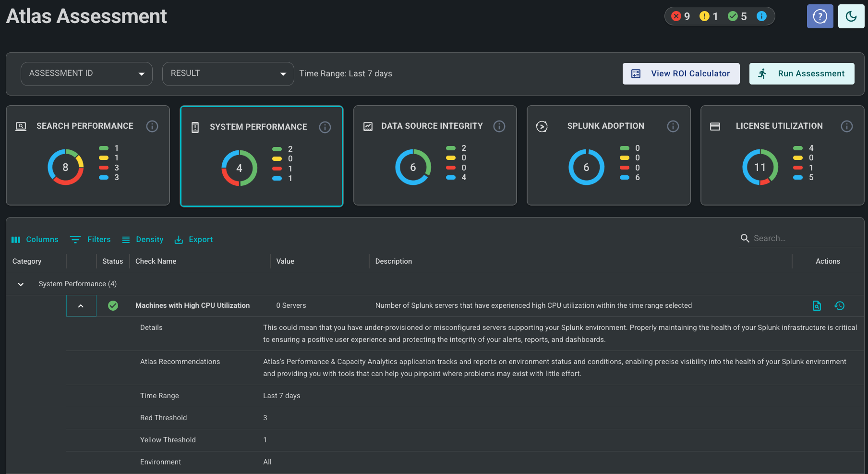Toggle dark mode with the moon icon
This screenshot has width=868, height=474.
tap(851, 16)
